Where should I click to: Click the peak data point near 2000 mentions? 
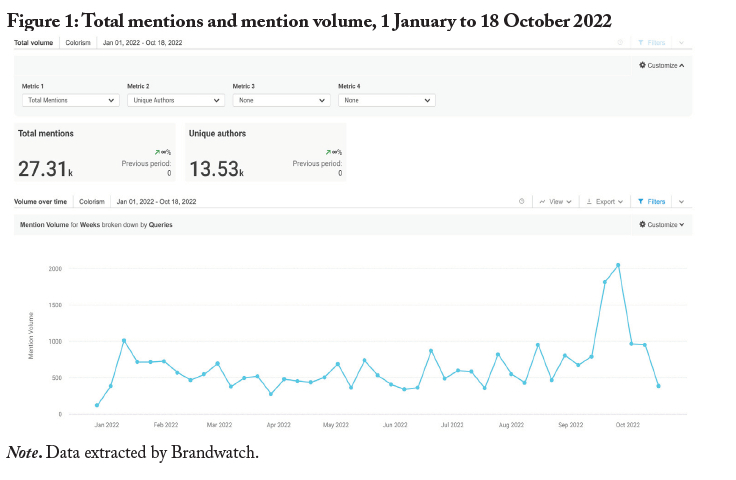pyautogui.click(x=618, y=265)
